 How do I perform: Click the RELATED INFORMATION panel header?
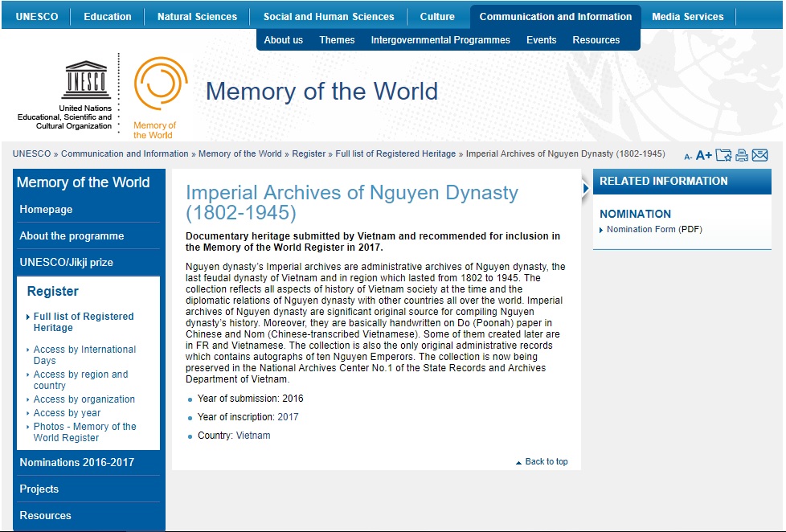click(x=682, y=182)
